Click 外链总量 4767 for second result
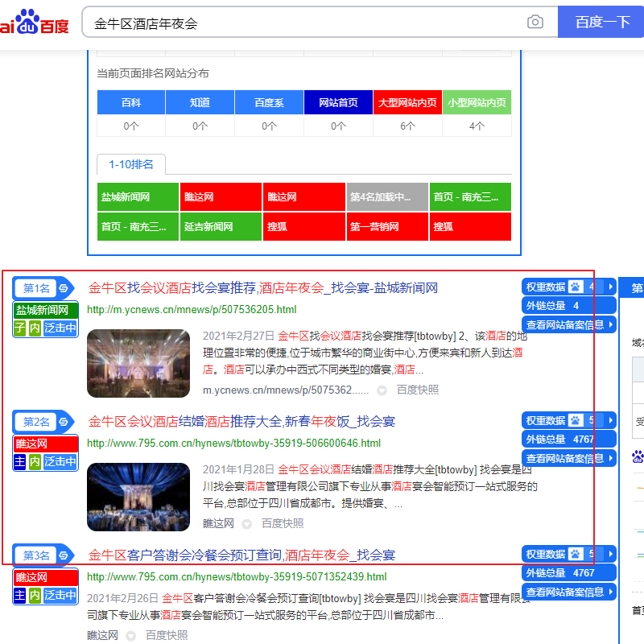Viewport: 644px width, 644px height. (x=569, y=439)
